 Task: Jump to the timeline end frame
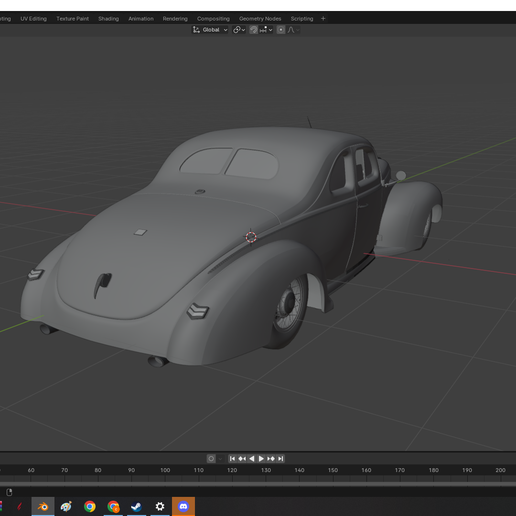click(281, 459)
